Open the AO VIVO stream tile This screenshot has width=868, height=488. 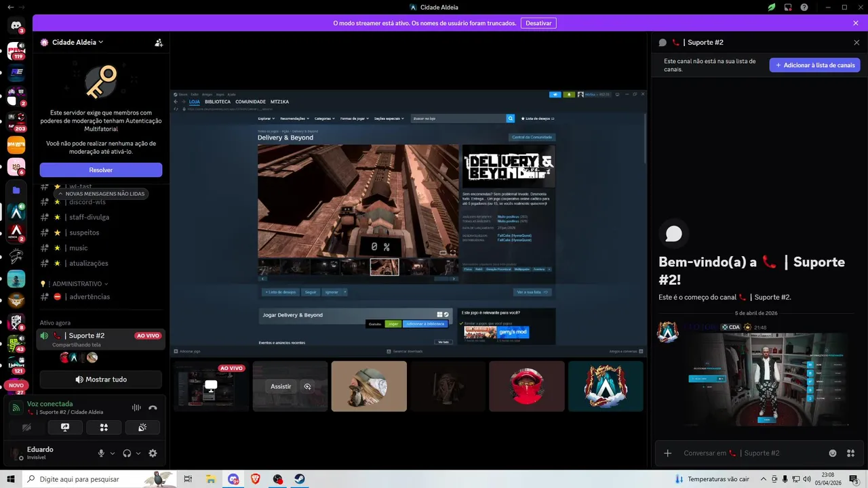(212, 386)
